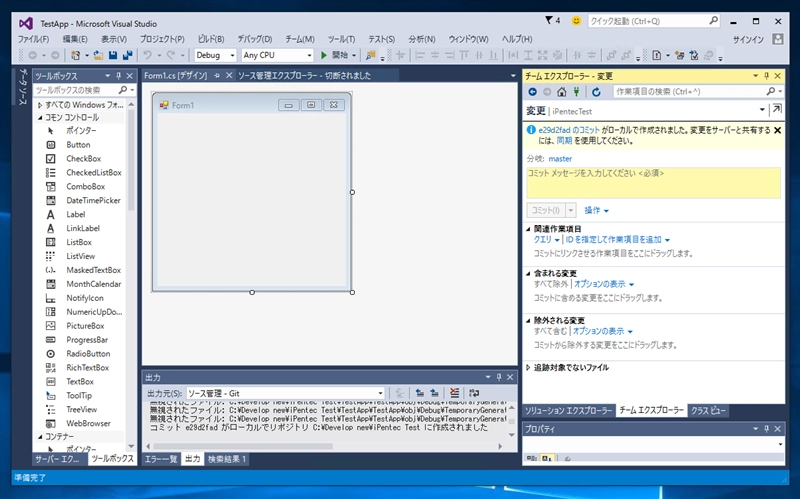Collapse the コモン コントロール toolbox group
Viewport: 800px width, 499px height.
tap(40, 117)
